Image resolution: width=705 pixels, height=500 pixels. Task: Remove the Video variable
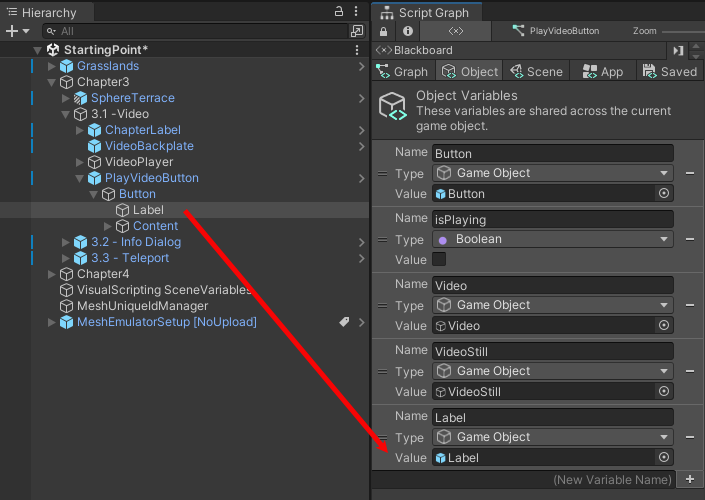(x=690, y=305)
